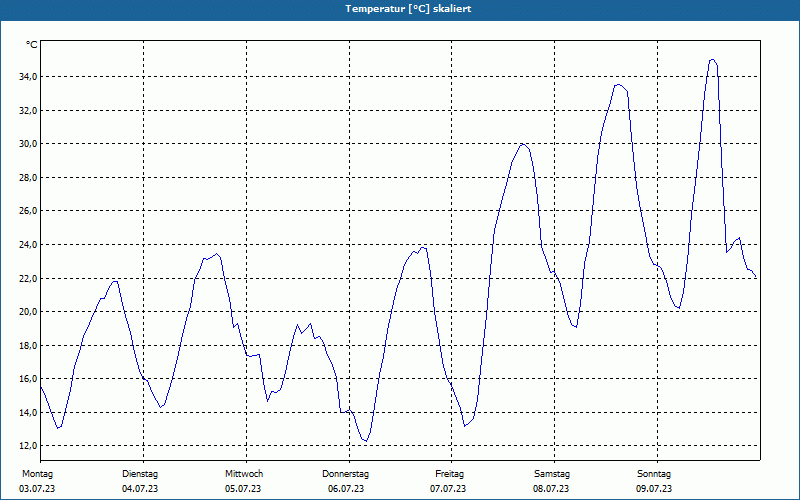The image size is (800, 500).
Task: Click the Freitag day label
Action: pyautogui.click(x=449, y=474)
